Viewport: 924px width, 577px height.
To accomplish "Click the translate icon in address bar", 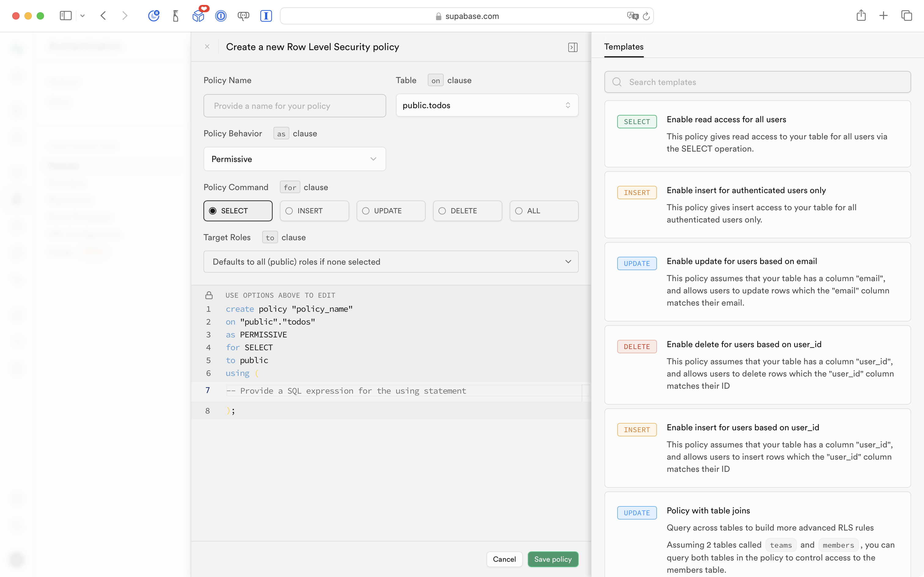I will pos(632,16).
